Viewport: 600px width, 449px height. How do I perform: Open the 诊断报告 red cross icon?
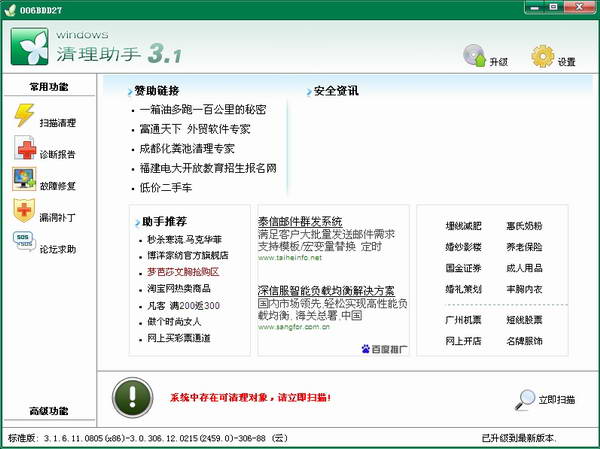click(25, 147)
